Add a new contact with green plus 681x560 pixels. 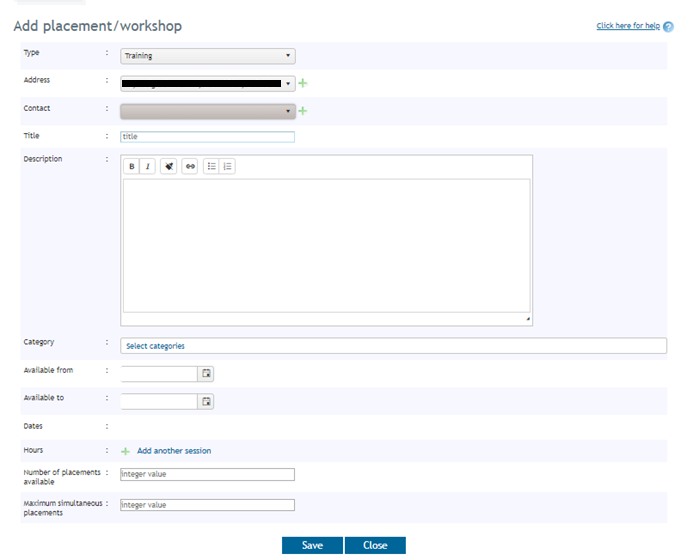pos(303,111)
